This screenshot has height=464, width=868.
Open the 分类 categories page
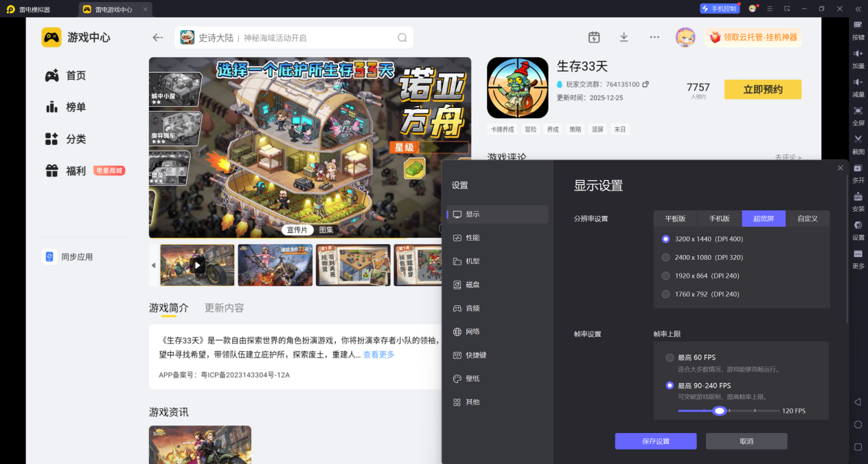click(x=66, y=139)
